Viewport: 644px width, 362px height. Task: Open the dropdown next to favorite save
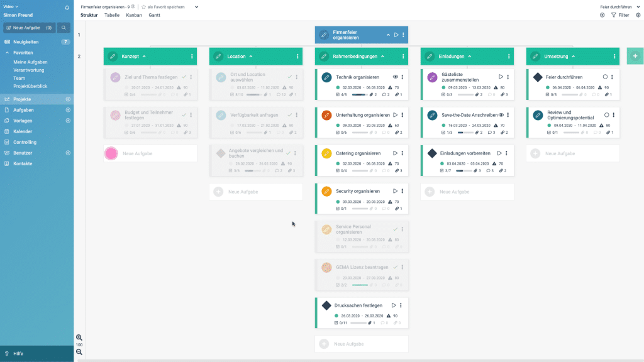pyautogui.click(x=196, y=7)
